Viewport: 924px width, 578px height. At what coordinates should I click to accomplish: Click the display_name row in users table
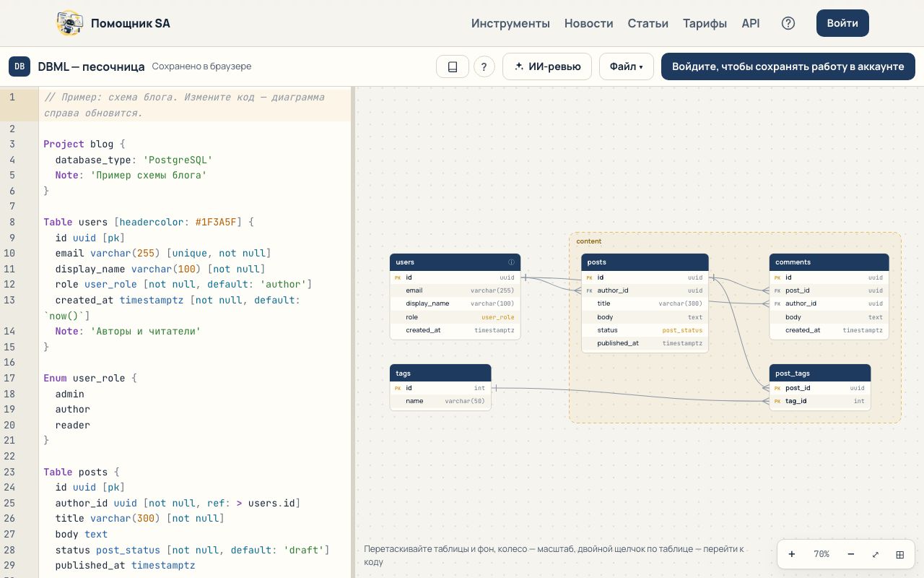click(x=455, y=303)
